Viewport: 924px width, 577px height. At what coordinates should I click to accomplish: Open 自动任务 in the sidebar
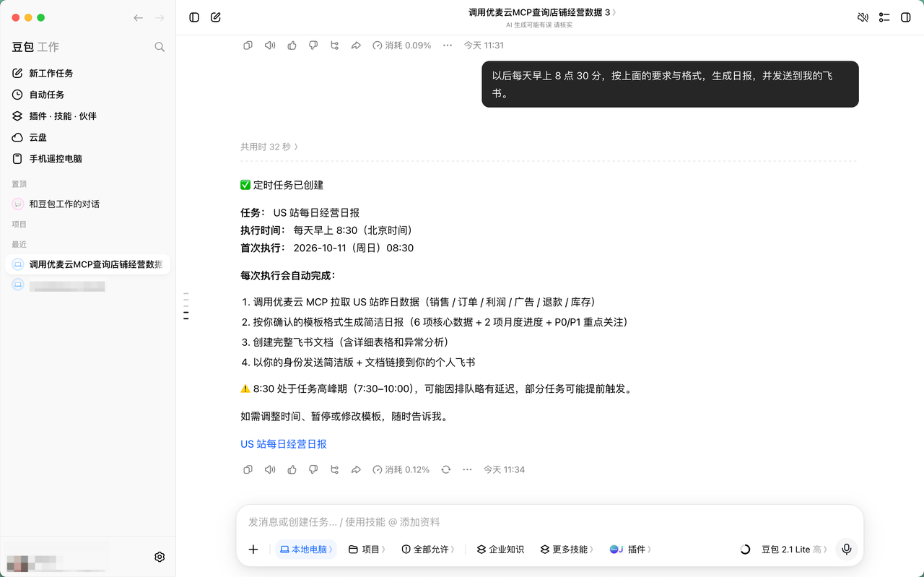point(88,95)
